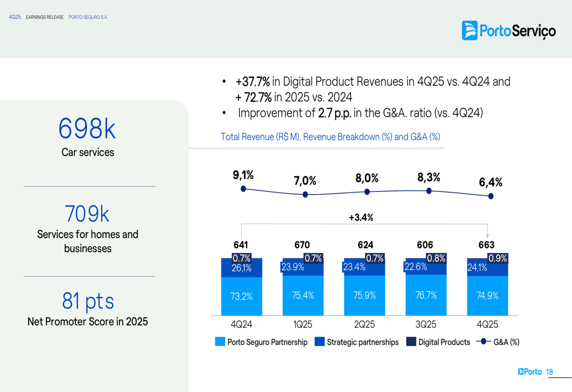Click the 'Car services' caption
This screenshot has height=392, width=572.
tap(88, 152)
